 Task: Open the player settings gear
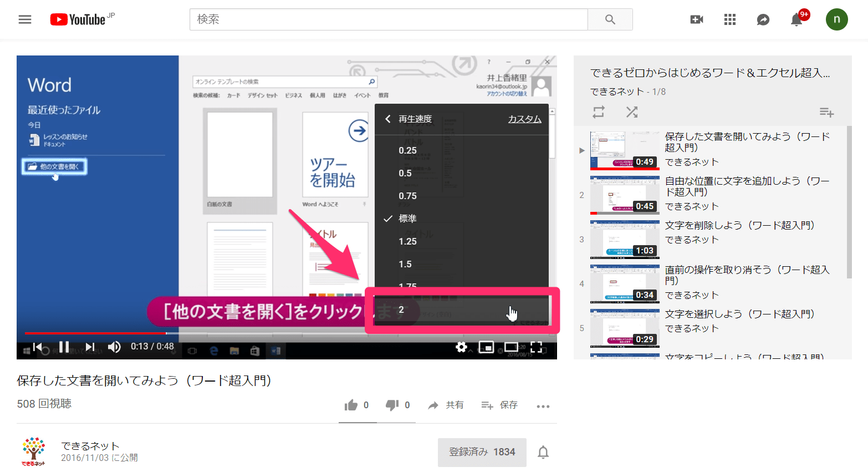tap(461, 347)
